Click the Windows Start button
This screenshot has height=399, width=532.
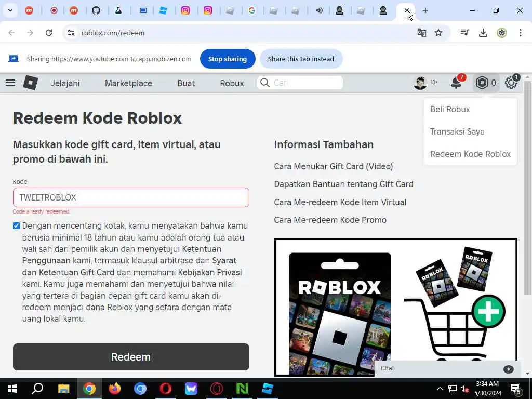coord(12,389)
